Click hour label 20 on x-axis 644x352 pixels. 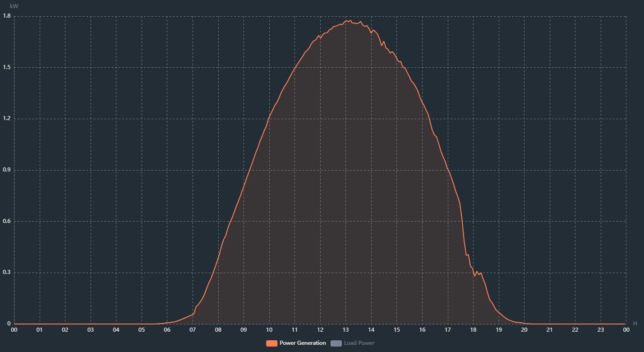pyautogui.click(x=524, y=330)
